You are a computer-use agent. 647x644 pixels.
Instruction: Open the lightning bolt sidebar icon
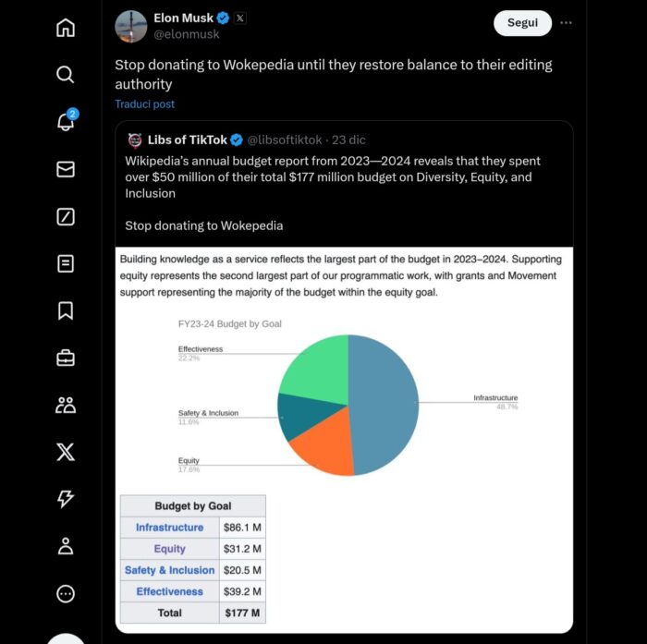66,499
